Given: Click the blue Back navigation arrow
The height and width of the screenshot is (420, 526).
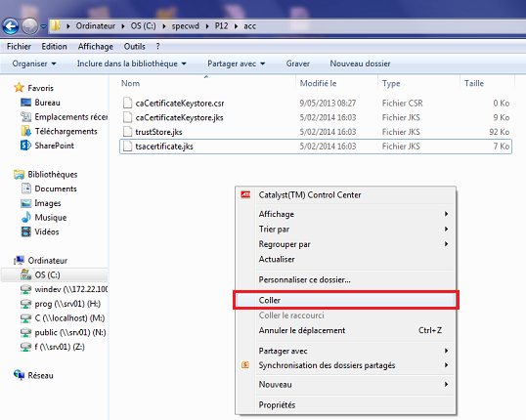Looking at the screenshot, I should point(11,26).
